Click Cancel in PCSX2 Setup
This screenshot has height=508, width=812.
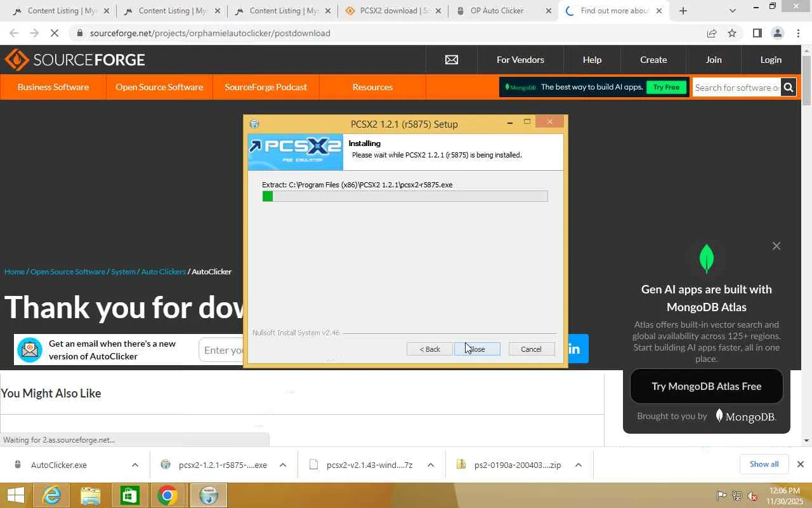(532, 349)
